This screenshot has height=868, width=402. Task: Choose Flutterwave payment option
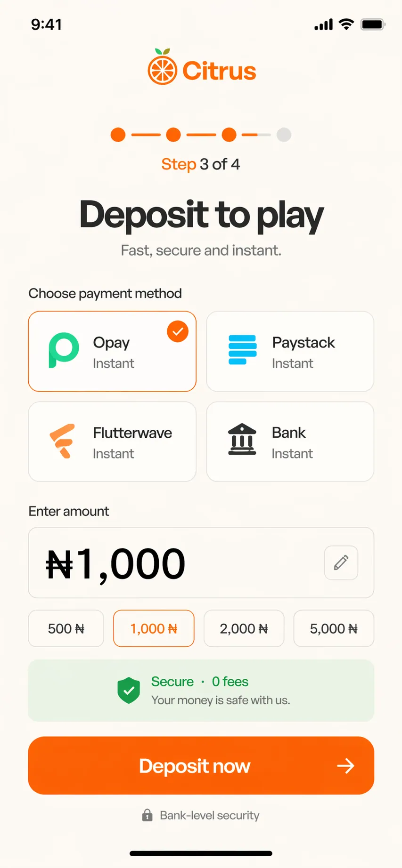(112, 442)
